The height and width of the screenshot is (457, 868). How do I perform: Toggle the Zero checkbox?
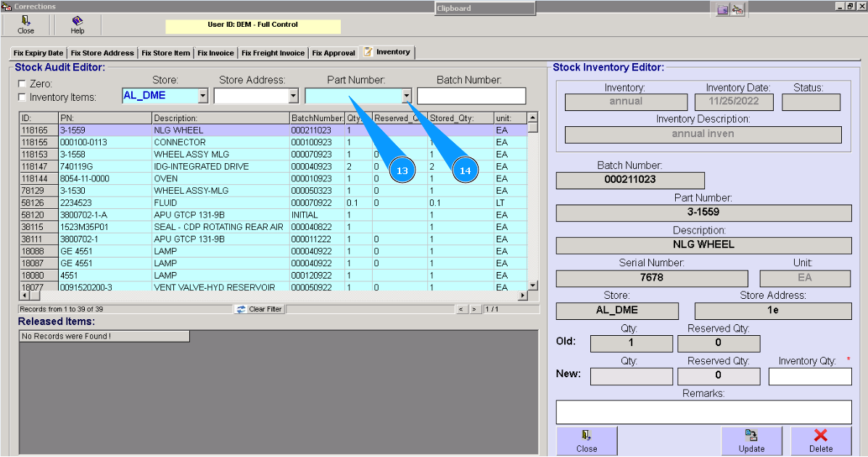[22, 83]
